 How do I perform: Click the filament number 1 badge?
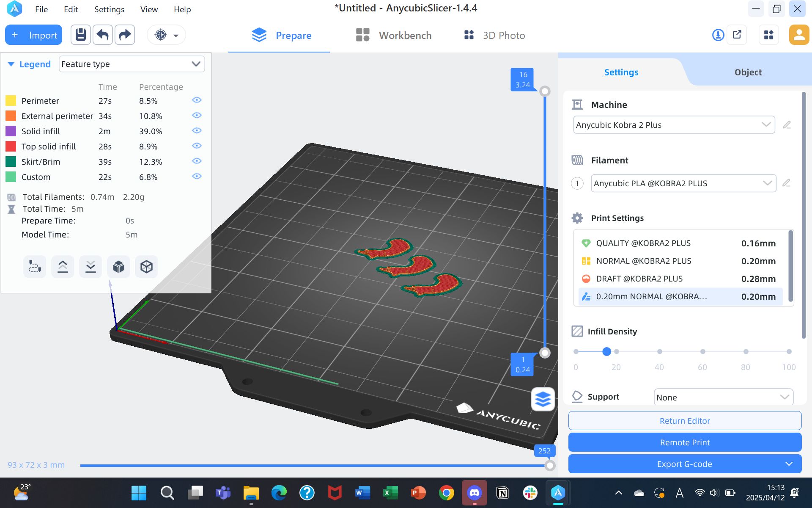click(x=577, y=183)
